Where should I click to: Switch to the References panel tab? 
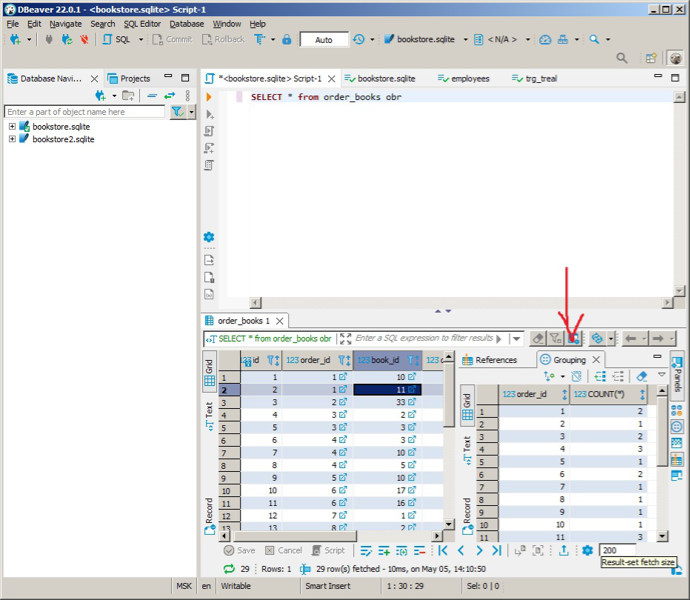[x=489, y=360]
